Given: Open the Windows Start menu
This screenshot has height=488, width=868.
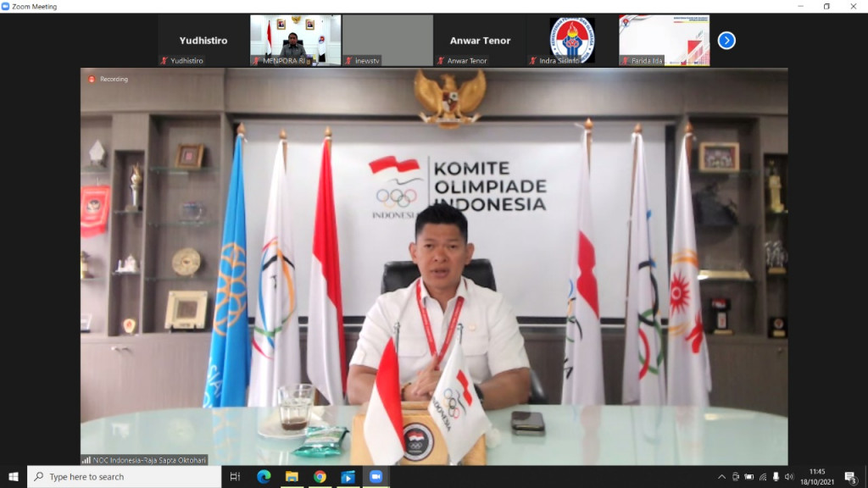Looking at the screenshot, I should coord(14,476).
